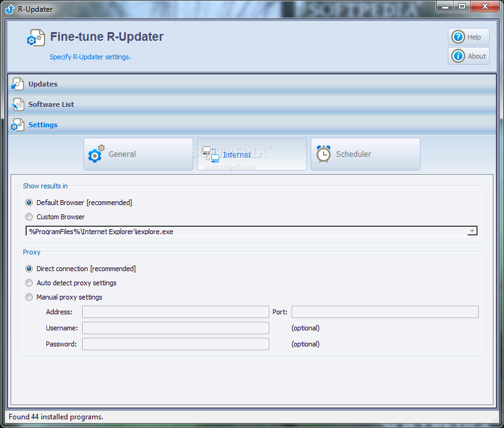Click 'Found 44 installed programs.' status text
Screen dimensions: 504x428
(x=56, y=417)
